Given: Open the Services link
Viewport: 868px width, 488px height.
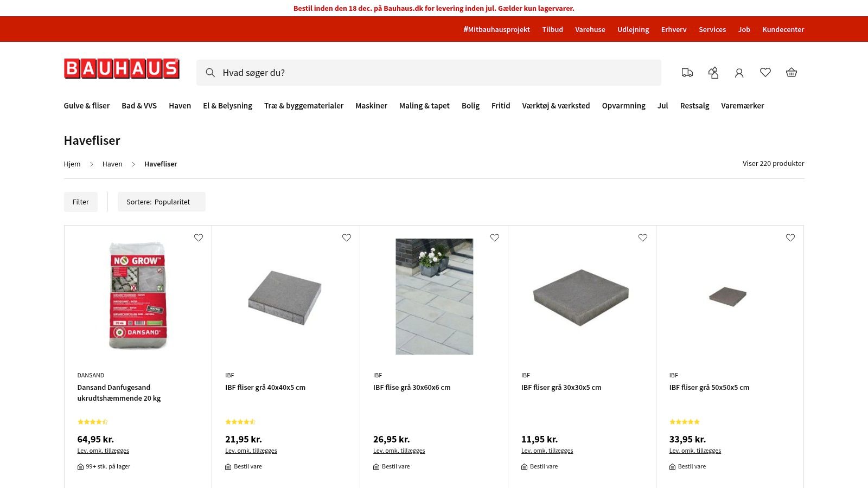Looking at the screenshot, I should (712, 29).
